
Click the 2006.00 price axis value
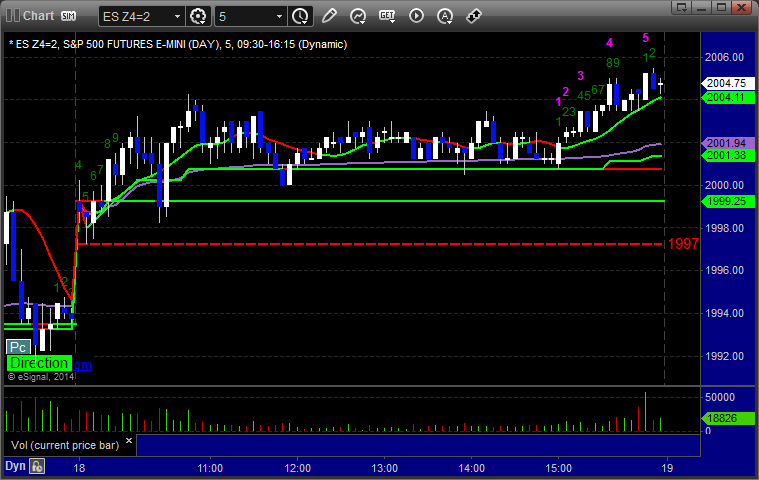coord(724,57)
